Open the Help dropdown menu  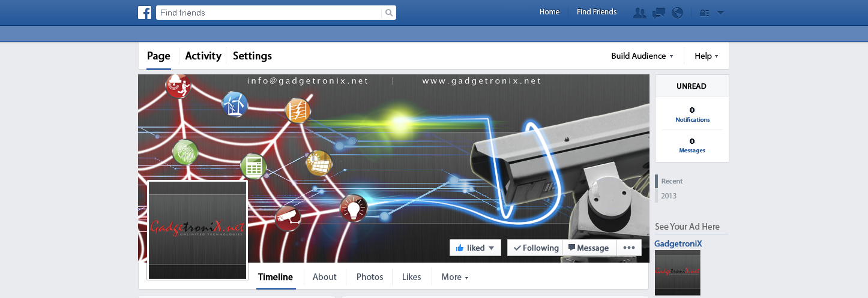pos(707,56)
